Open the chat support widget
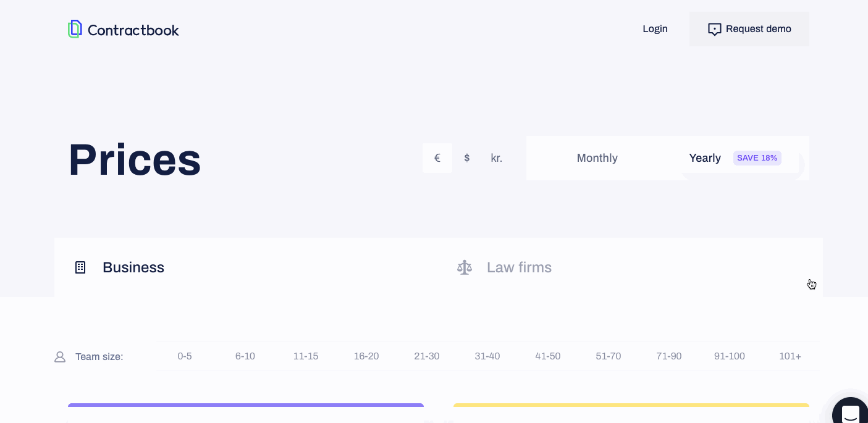Viewport: 868px width, 423px height. (x=850, y=413)
